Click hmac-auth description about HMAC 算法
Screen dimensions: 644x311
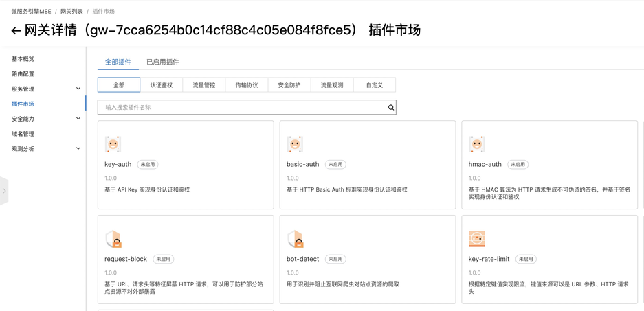pos(549,193)
